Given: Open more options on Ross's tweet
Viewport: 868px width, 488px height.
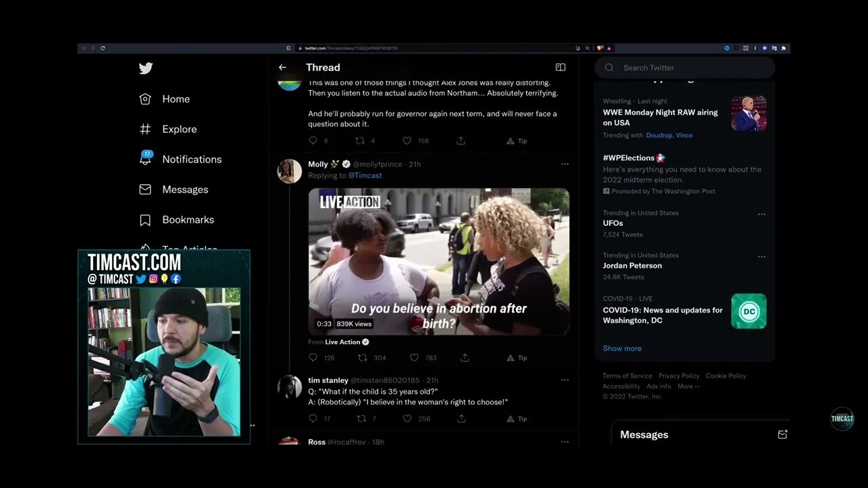Looking at the screenshot, I should pyautogui.click(x=564, y=442).
